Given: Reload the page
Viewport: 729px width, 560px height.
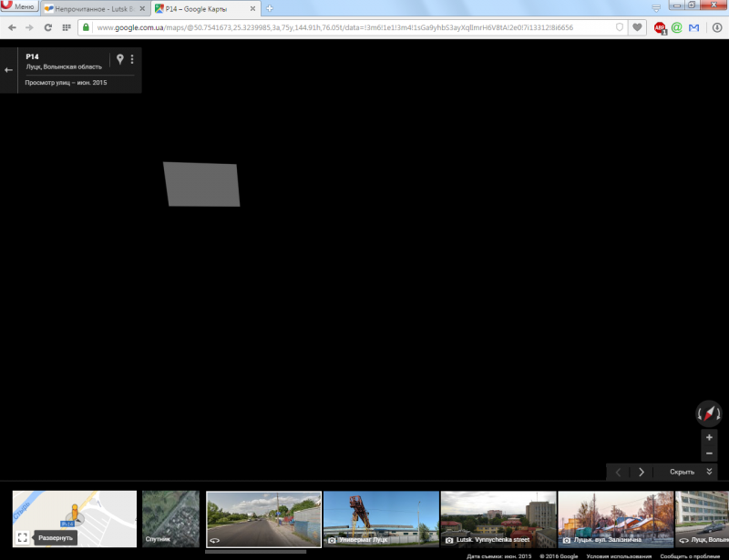Looking at the screenshot, I should point(48,27).
